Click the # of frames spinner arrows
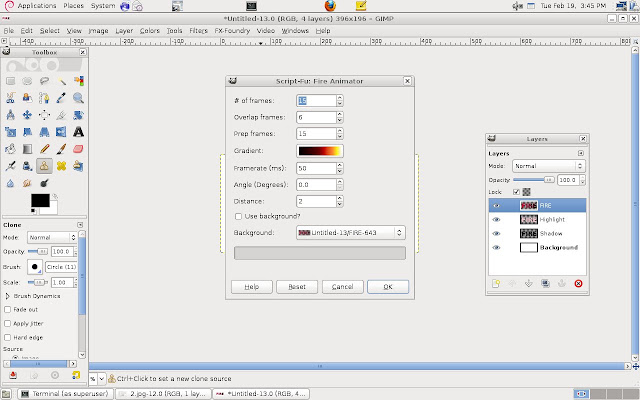The height and width of the screenshot is (400, 640). click(x=340, y=100)
